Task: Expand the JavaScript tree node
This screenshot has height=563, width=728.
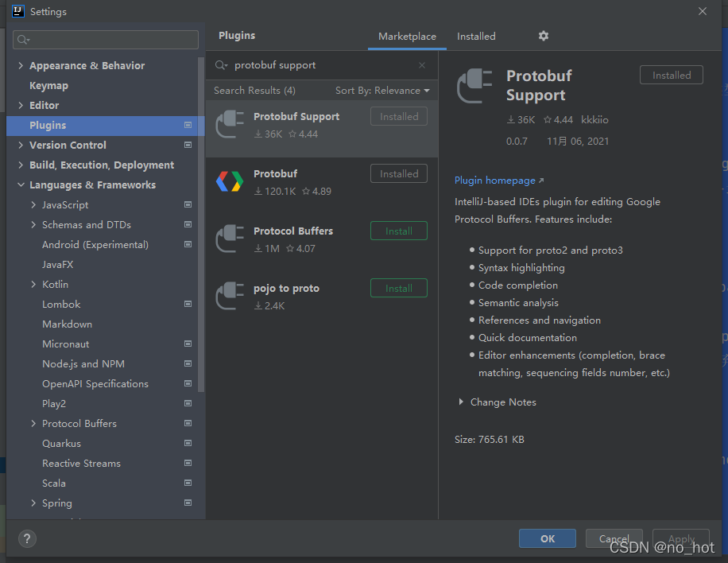Action: pyautogui.click(x=33, y=205)
